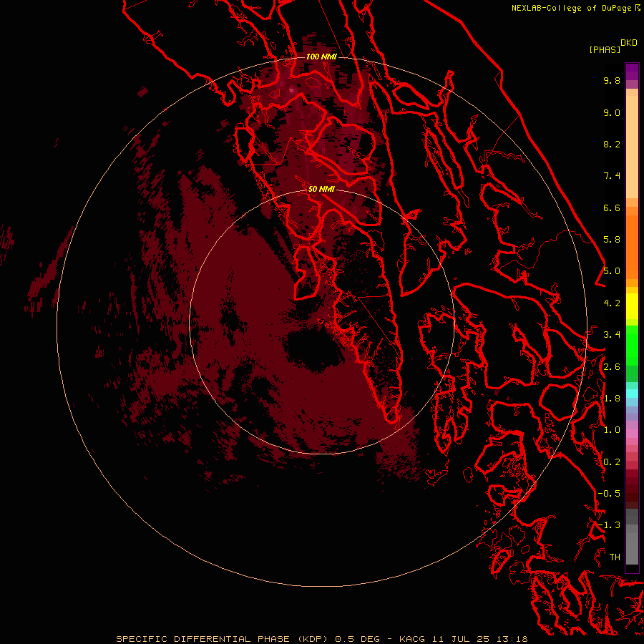Click the 8.2 value on the color scale

[x=612, y=144]
